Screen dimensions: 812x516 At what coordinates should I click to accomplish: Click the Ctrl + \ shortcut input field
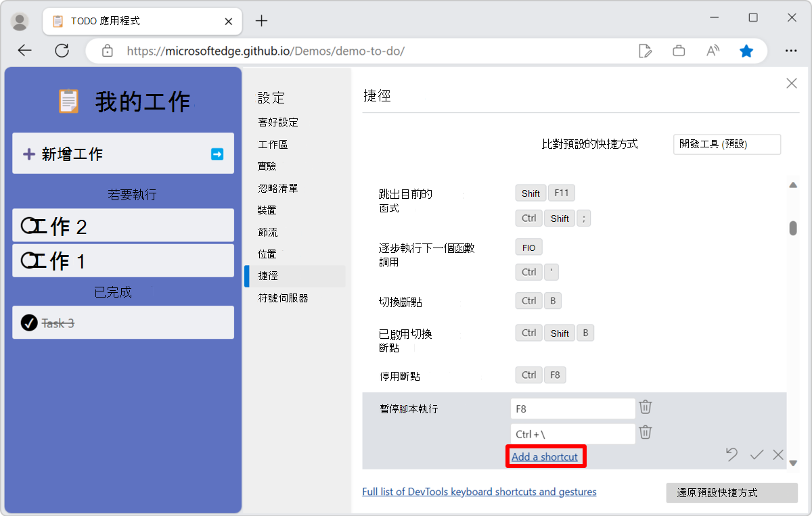coord(573,434)
